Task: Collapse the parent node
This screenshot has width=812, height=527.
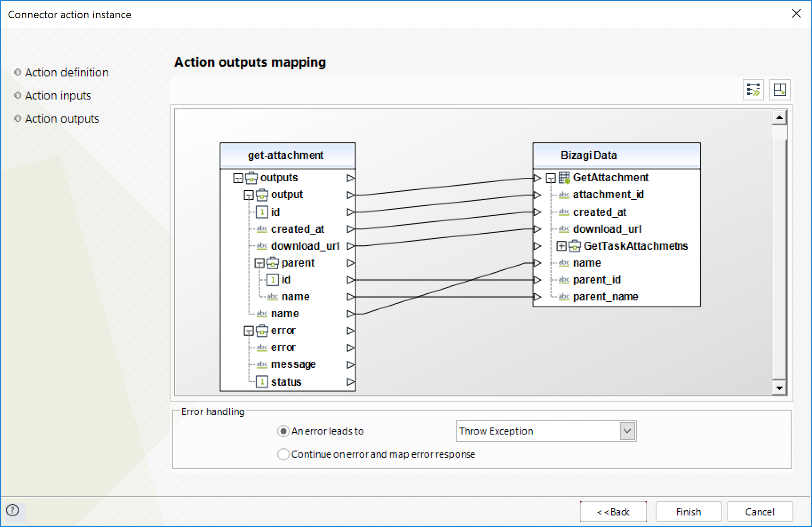Action: pos(259,263)
